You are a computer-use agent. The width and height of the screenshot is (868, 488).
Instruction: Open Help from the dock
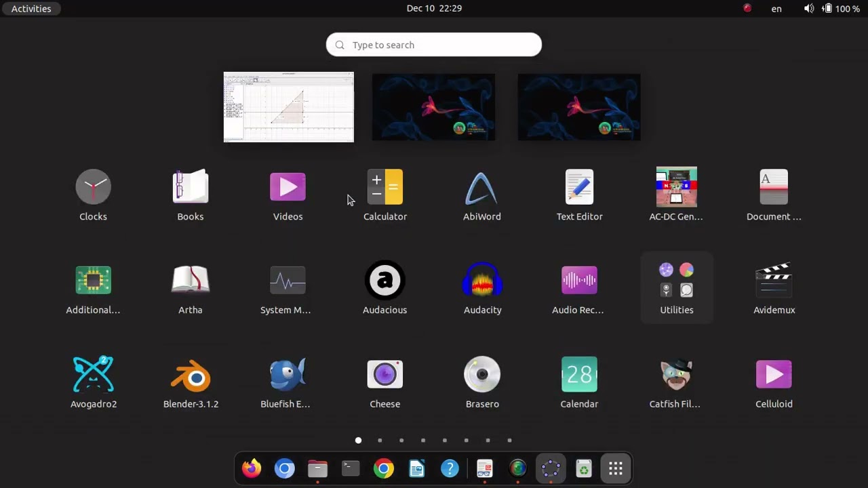[450, 468]
